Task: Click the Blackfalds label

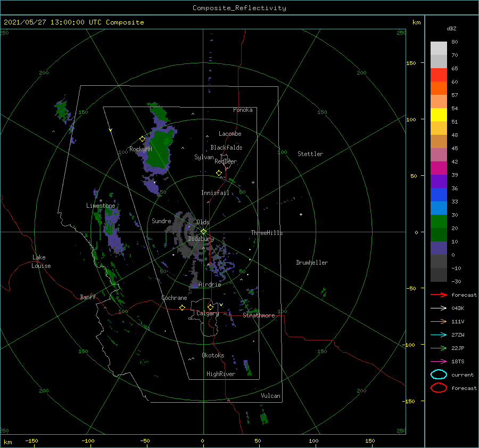Action: coord(226,148)
